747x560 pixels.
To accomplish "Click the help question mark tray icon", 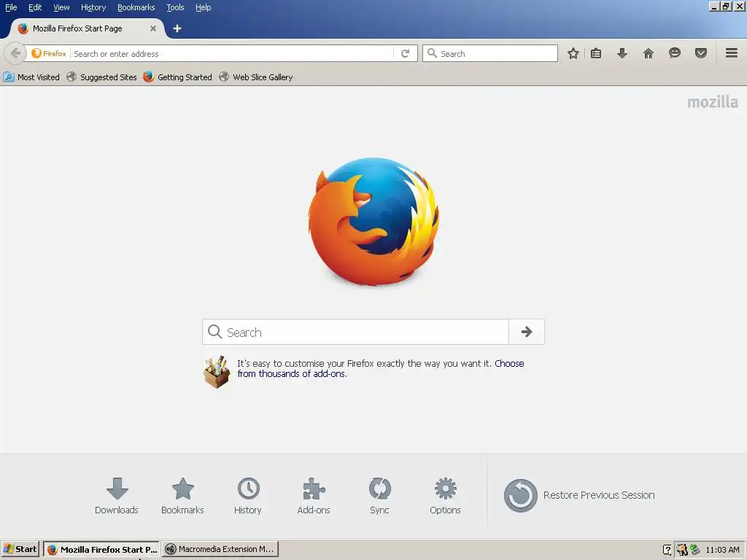I will point(667,550).
